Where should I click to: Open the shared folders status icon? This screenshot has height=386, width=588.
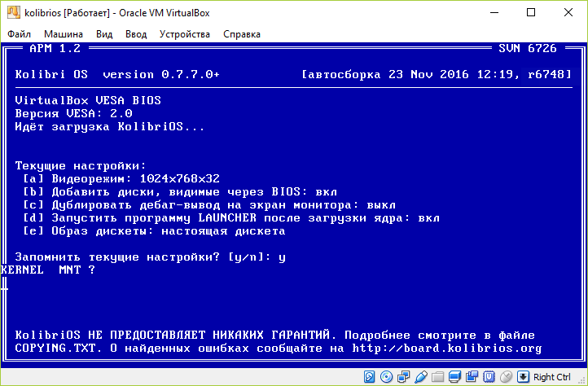(x=437, y=377)
